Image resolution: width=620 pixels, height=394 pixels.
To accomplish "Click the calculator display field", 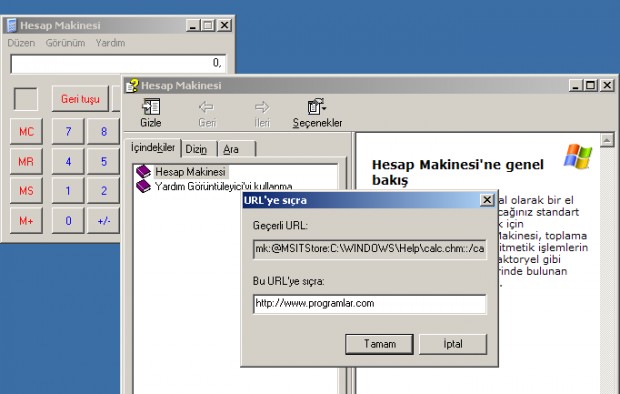I will click(x=118, y=64).
